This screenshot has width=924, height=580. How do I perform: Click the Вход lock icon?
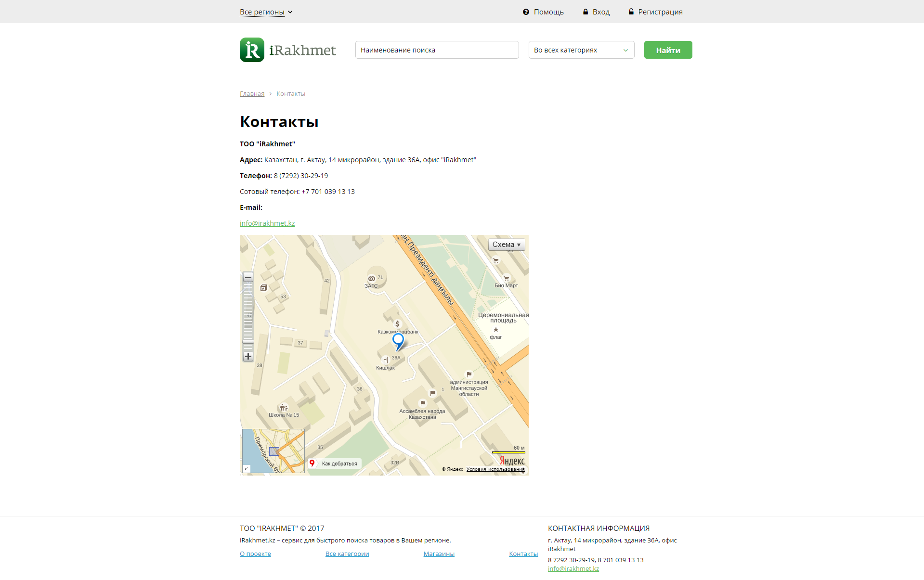point(586,12)
